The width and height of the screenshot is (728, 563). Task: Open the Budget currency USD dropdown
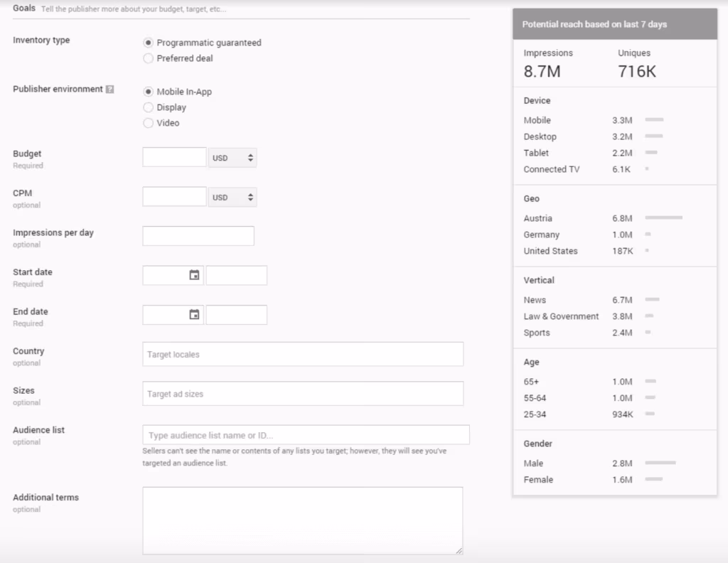(232, 158)
